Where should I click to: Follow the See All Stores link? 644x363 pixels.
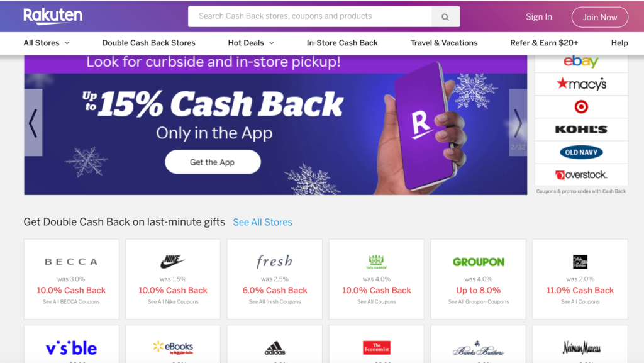coord(262,222)
